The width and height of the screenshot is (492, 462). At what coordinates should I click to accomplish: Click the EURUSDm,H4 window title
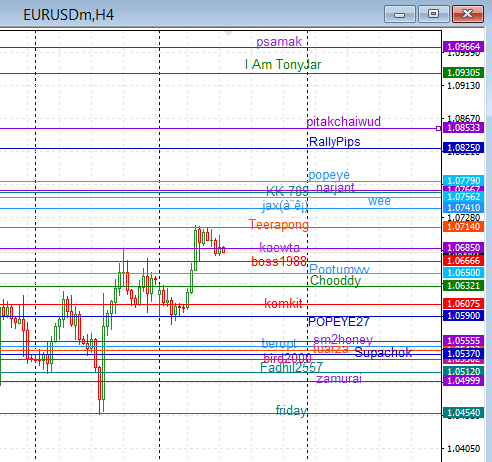click(x=68, y=15)
